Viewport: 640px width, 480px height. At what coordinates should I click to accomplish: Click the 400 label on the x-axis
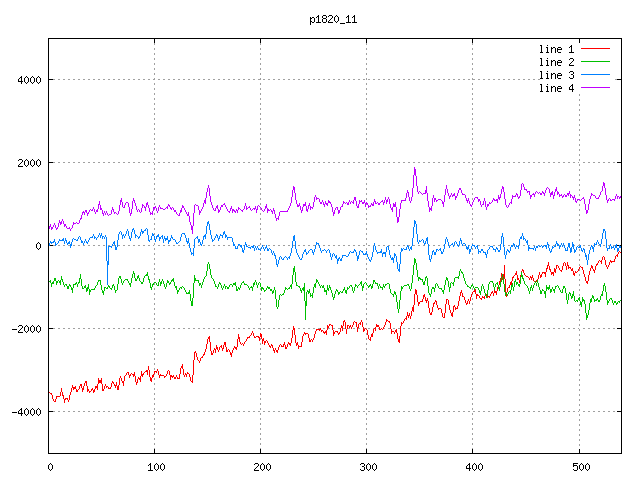pyautogui.click(x=473, y=465)
